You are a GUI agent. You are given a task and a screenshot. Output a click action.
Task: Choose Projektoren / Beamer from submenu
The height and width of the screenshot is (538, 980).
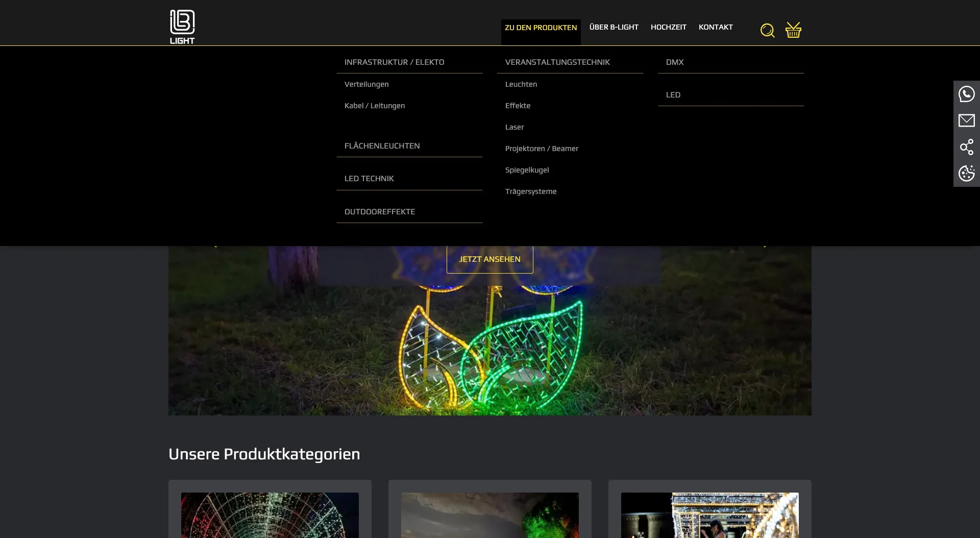tap(541, 149)
